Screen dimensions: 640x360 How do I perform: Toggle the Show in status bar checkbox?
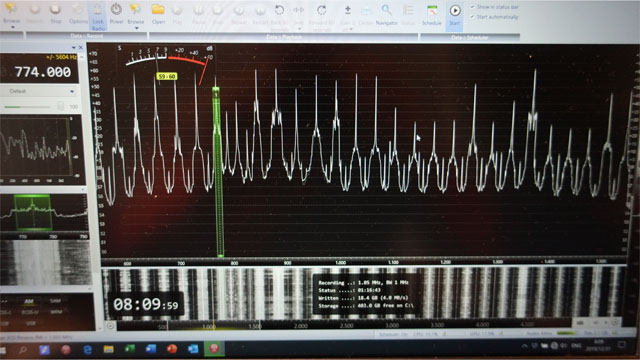coord(472,7)
